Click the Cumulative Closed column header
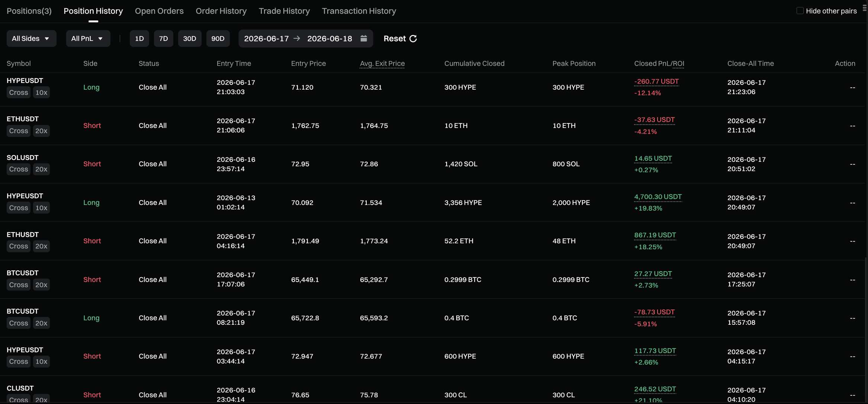Screen dimensions: 868x404 click(x=475, y=64)
